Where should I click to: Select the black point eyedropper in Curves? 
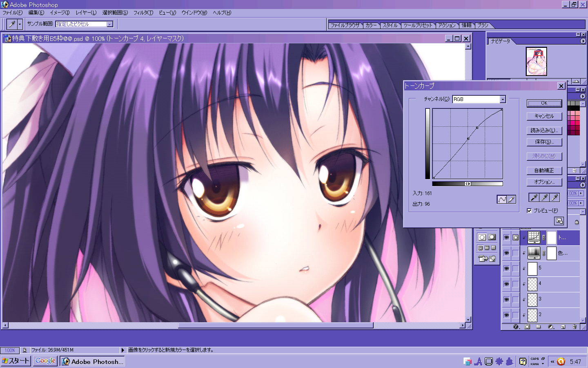[534, 197]
